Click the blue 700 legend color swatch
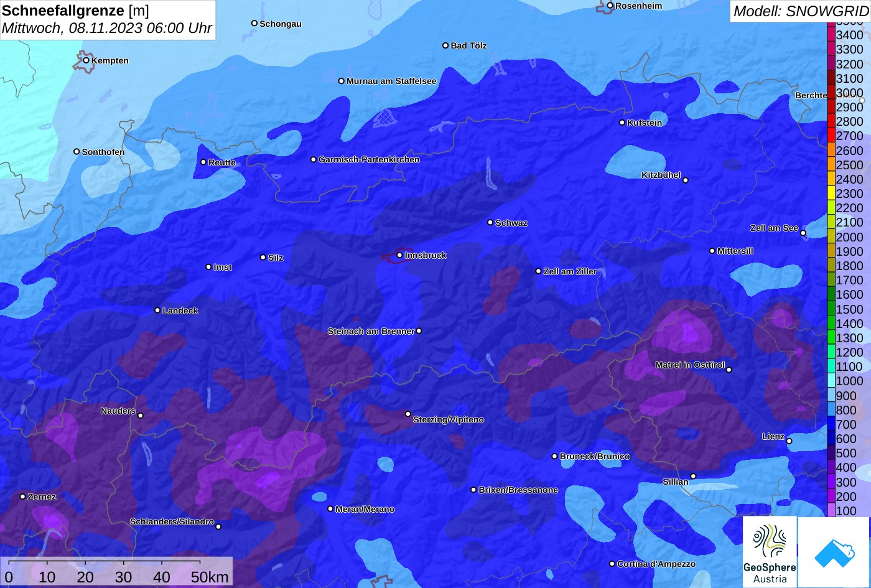 [831, 424]
